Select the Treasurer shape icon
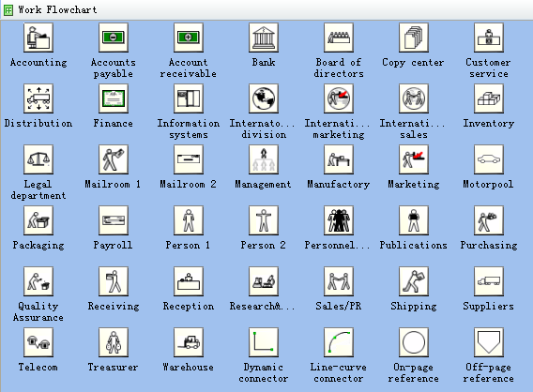533x392 pixels. tap(114, 342)
